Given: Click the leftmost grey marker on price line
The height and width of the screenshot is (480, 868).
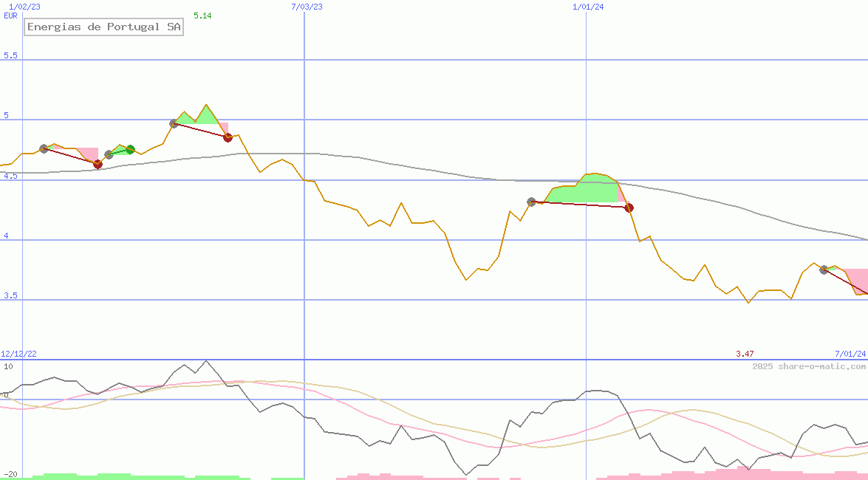Looking at the screenshot, I should point(44,148).
